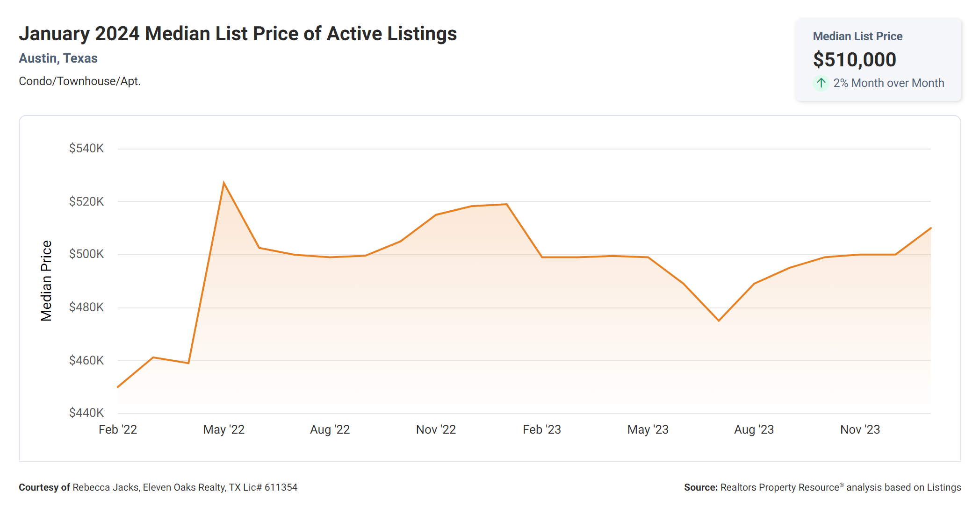Click the Nov '23 x-axis label
Image resolution: width=980 pixels, height=514 pixels.
pos(860,429)
